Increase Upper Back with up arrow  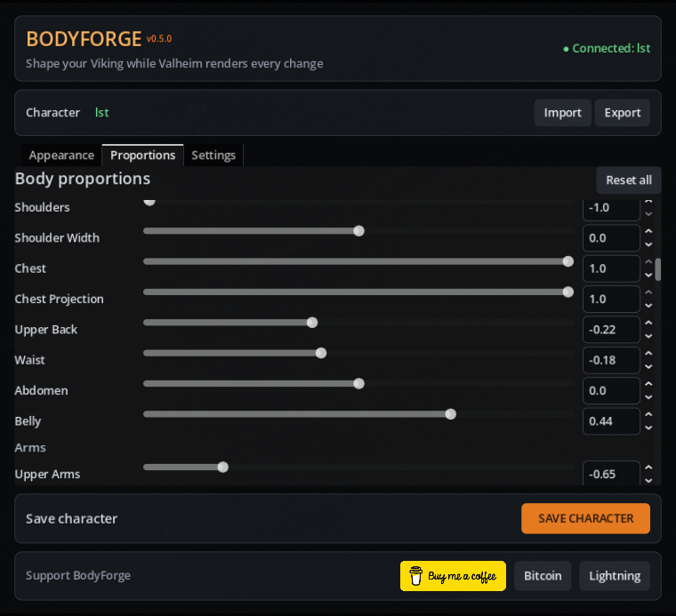click(648, 323)
